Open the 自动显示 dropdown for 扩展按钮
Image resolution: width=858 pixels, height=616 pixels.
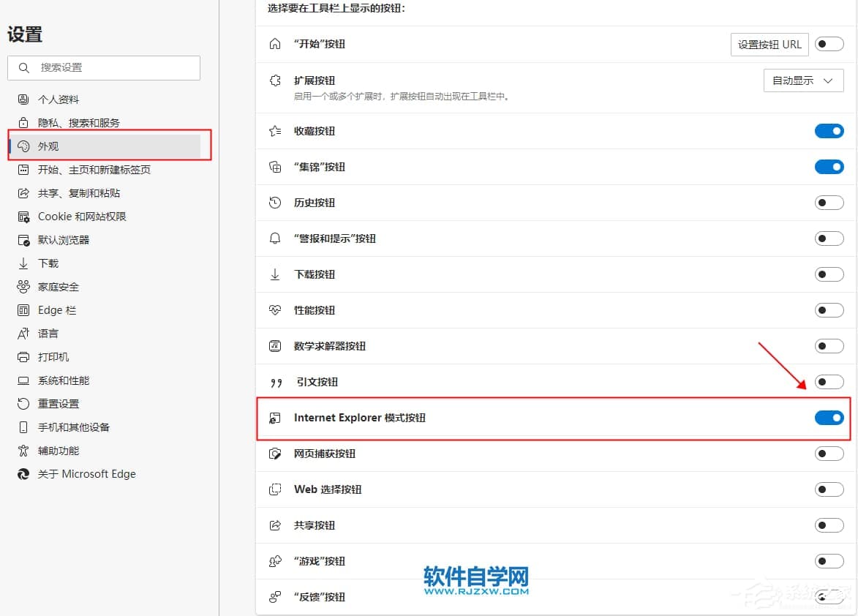click(x=802, y=80)
